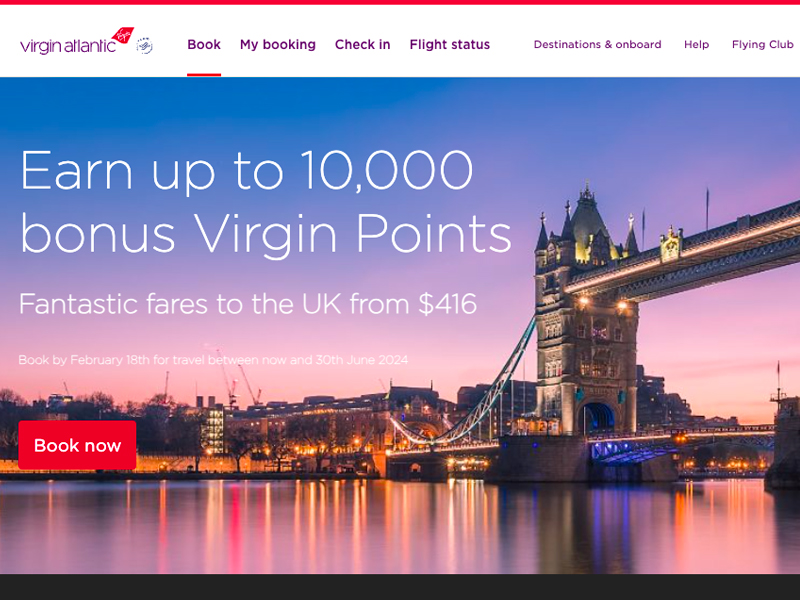
Task: Click the red Book now button
Action: tap(77, 445)
